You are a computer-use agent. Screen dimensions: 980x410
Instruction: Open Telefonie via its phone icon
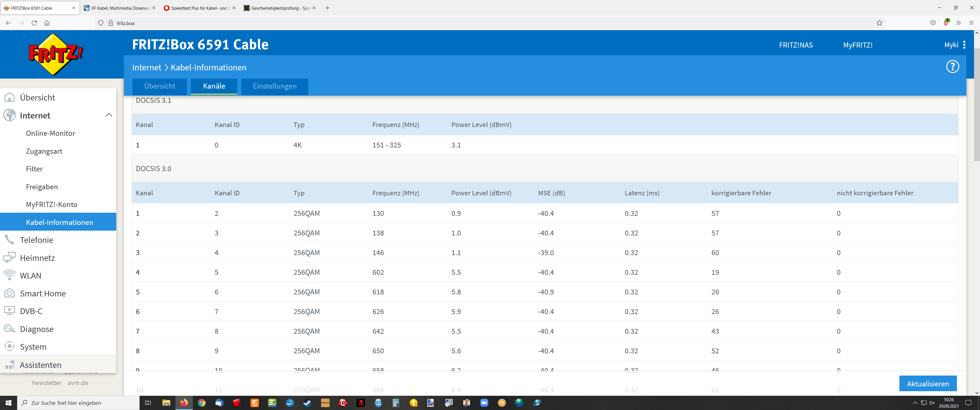[9, 240]
